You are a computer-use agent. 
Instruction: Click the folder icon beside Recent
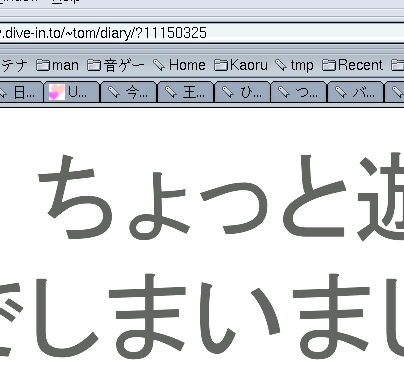pos(329,65)
